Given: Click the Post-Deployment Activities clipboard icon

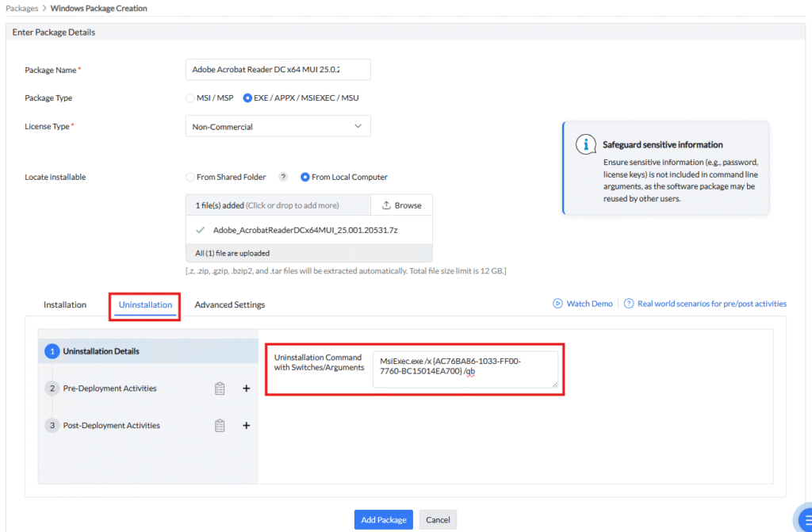Looking at the screenshot, I should tap(220, 426).
